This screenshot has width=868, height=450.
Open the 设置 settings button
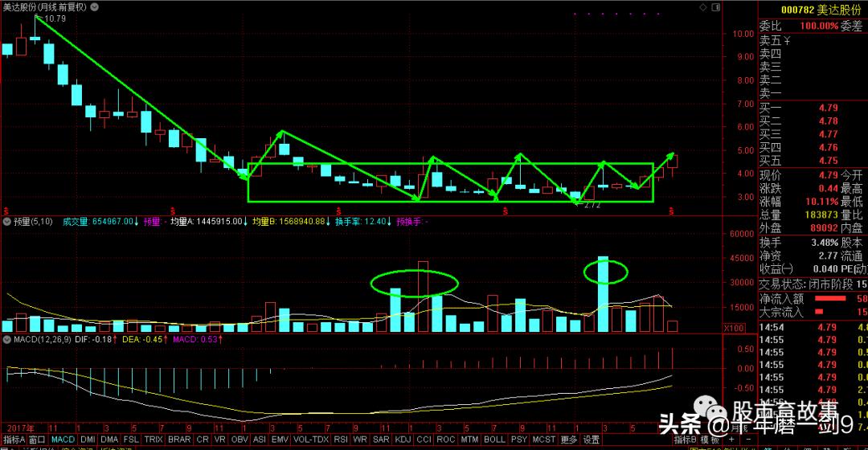click(x=592, y=440)
